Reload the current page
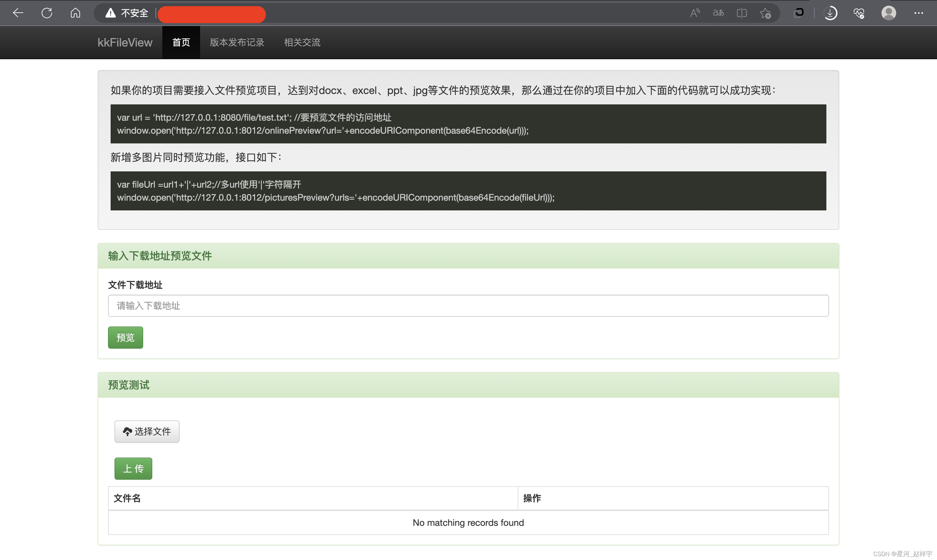 47,13
